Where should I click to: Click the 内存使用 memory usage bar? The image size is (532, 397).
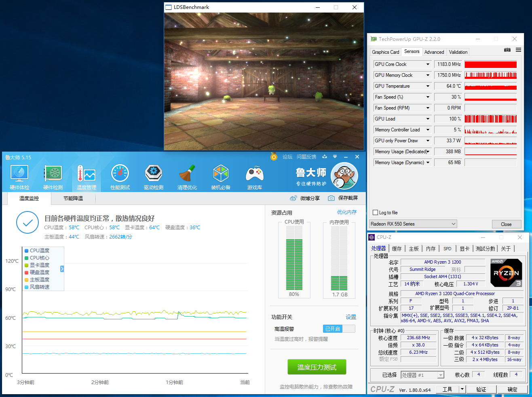tap(339, 258)
